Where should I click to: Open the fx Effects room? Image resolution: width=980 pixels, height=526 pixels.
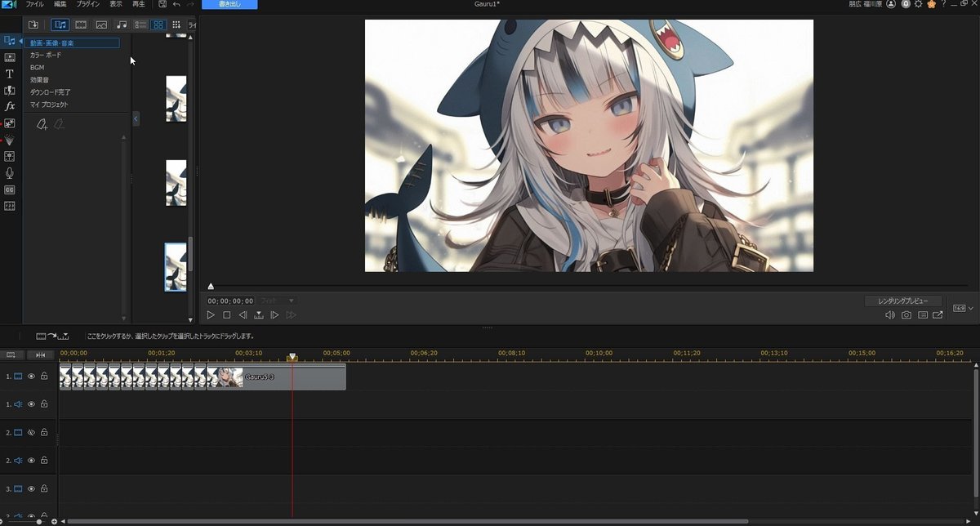click(10, 106)
